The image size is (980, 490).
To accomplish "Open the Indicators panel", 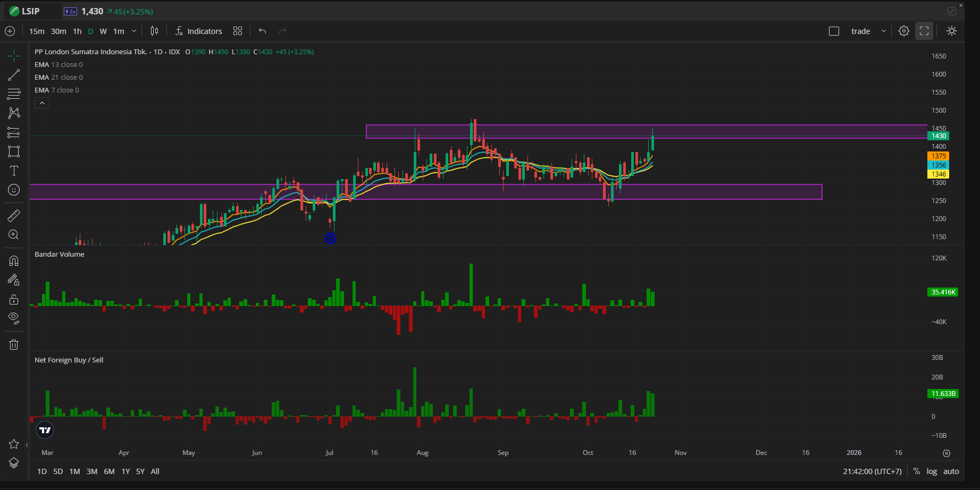I will point(199,31).
